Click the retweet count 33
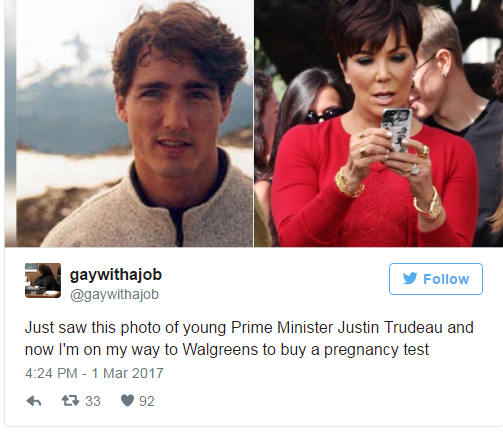503x432 pixels. 93,401
